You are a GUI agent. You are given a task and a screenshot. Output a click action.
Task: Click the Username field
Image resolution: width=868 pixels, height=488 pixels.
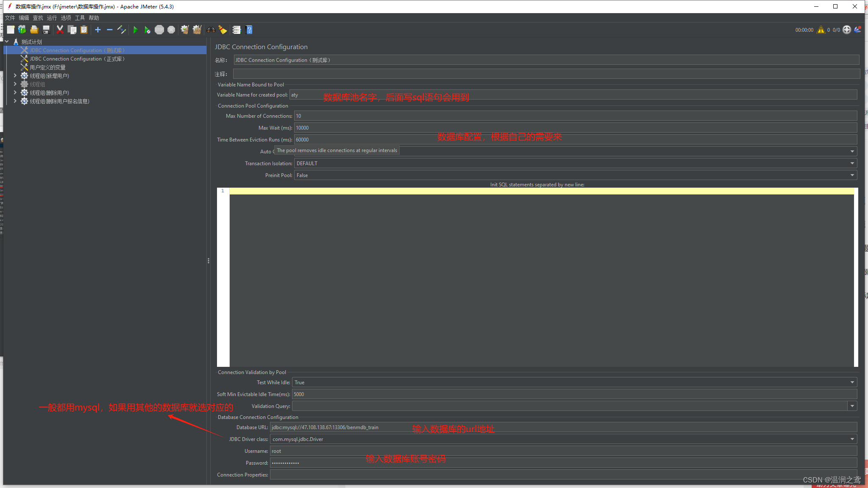[x=563, y=451]
